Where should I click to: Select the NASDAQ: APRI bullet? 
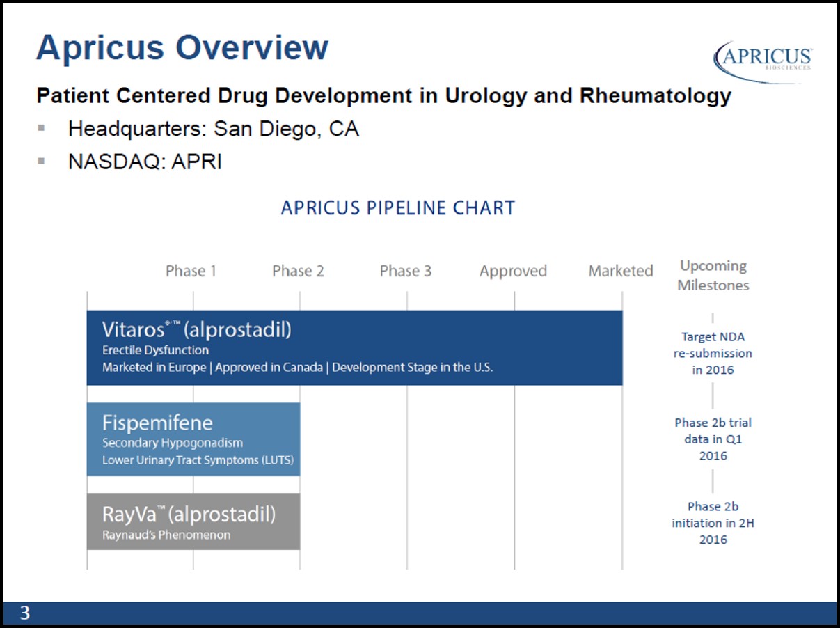[145, 162]
